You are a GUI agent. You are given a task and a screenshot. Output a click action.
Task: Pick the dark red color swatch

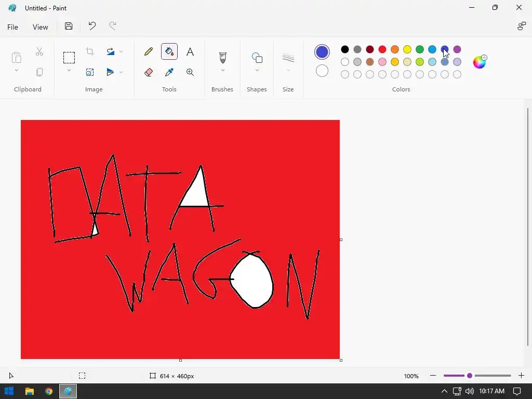coord(370,49)
